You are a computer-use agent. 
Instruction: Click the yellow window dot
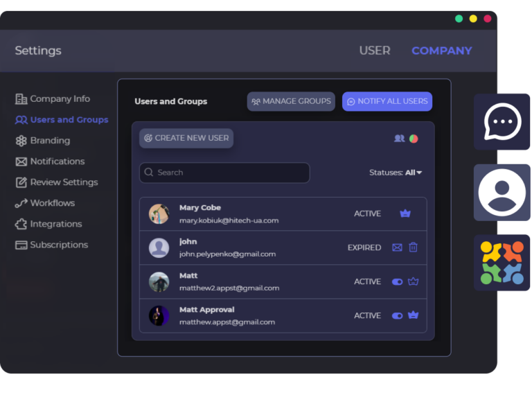click(x=473, y=19)
